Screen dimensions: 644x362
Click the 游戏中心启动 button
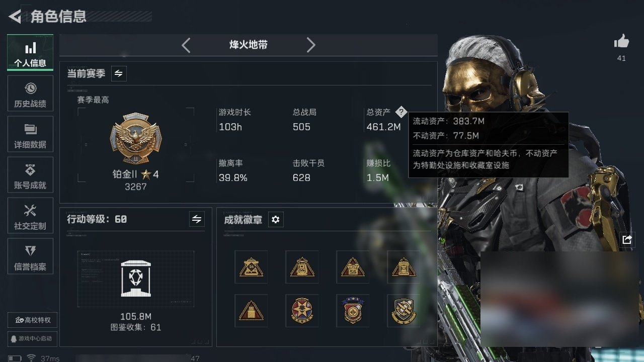point(33,338)
